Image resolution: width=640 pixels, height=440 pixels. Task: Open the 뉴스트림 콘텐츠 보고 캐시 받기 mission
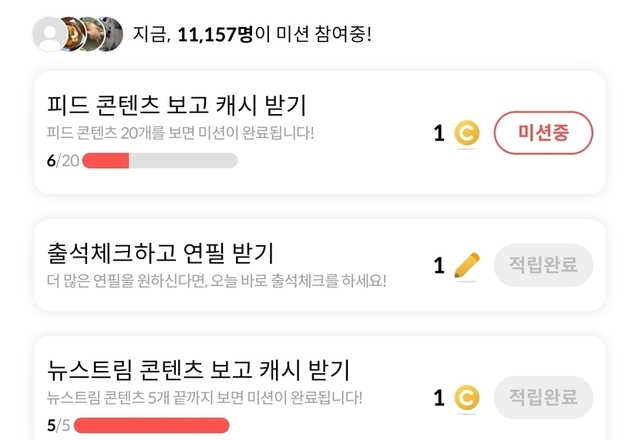[198, 370]
